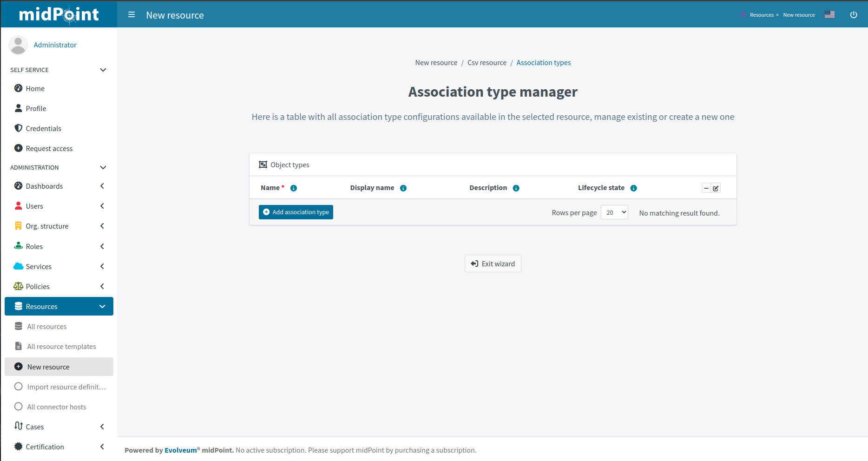868x461 pixels.
Task: Click the info icon next to Name
Action: [x=293, y=188]
